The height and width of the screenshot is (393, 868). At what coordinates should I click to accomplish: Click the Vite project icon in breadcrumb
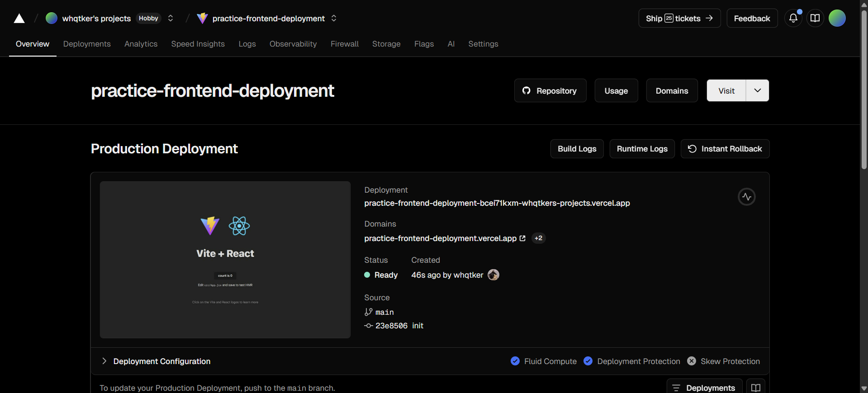[202, 18]
